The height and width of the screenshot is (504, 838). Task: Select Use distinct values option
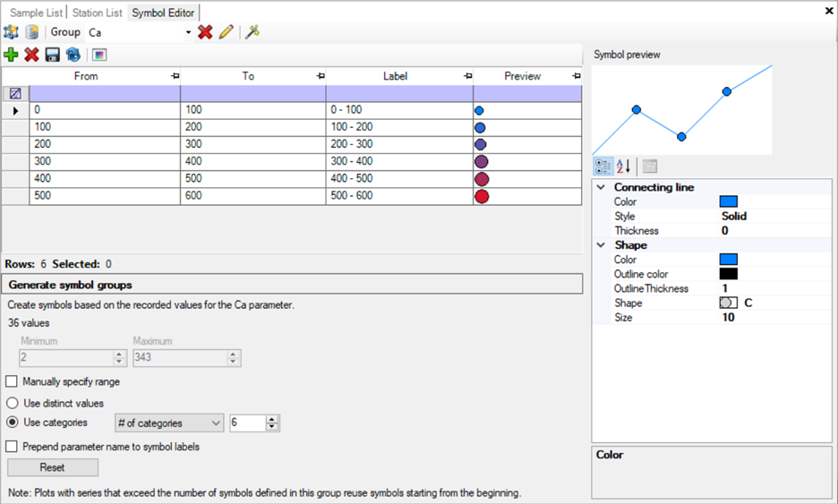[x=13, y=403]
